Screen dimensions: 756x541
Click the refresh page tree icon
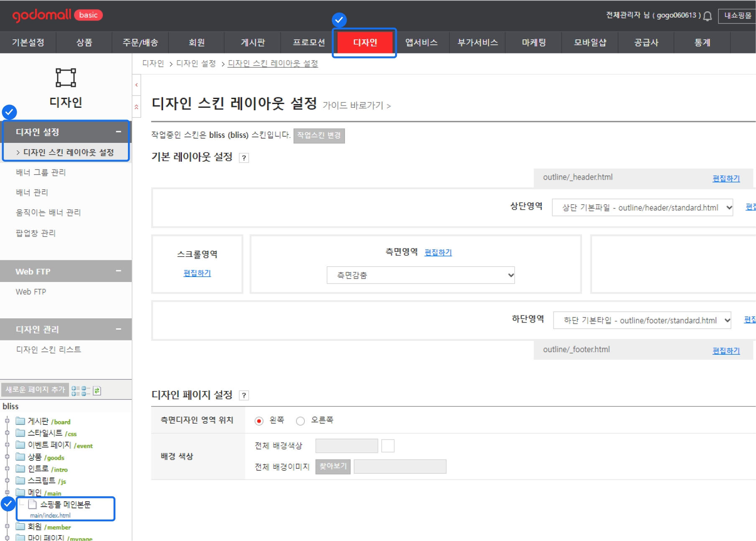(97, 391)
